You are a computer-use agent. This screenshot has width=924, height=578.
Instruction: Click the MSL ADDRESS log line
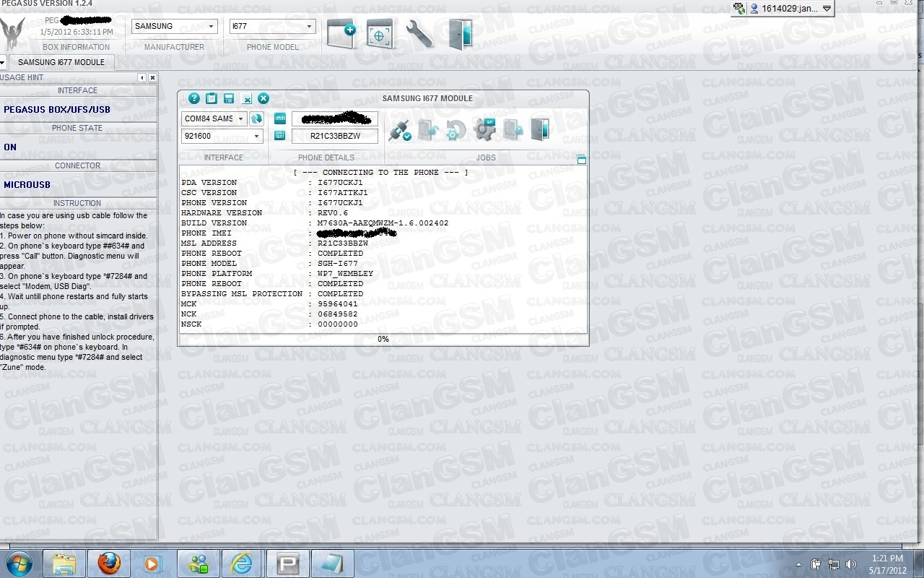click(274, 243)
